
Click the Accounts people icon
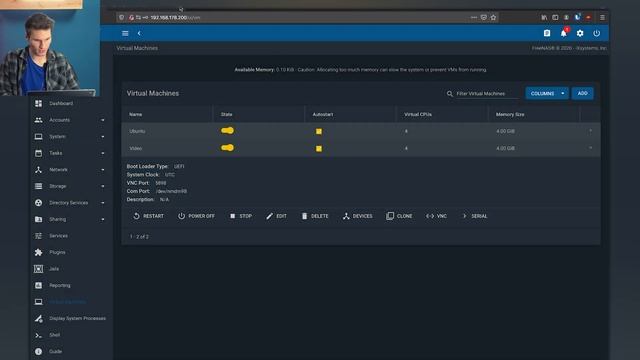tap(38, 120)
